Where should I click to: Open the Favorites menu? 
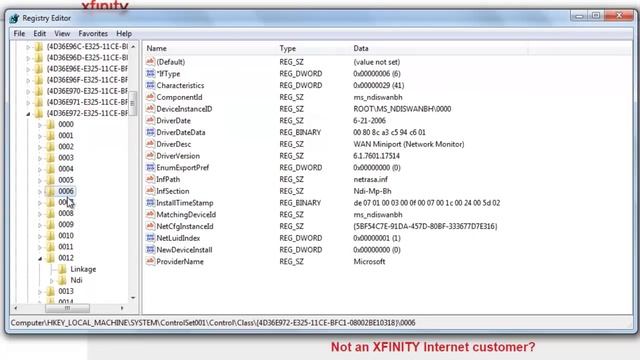pyautogui.click(x=93, y=33)
